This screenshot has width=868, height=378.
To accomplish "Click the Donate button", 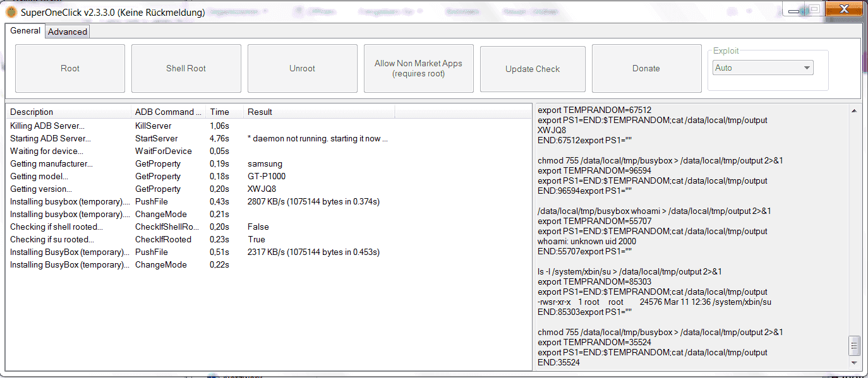I will click(x=646, y=68).
